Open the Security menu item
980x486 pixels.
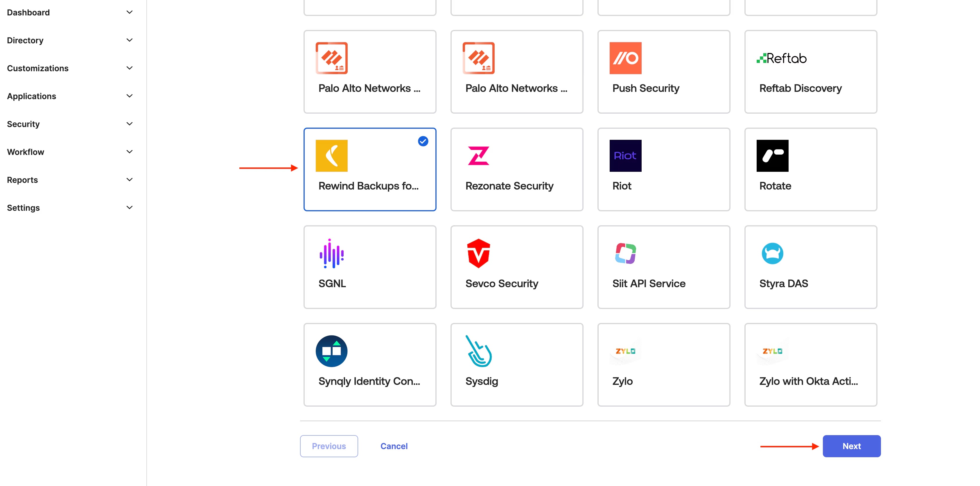click(x=23, y=124)
